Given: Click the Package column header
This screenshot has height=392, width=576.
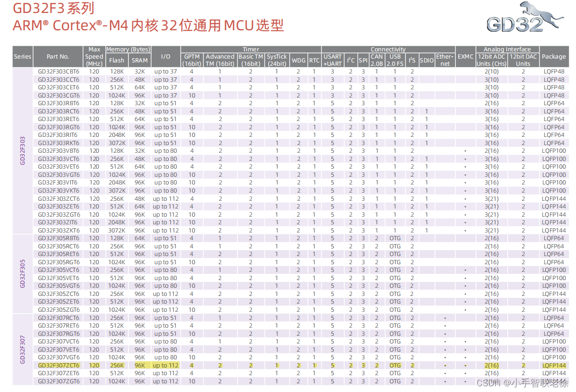Looking at the screenshot, I should [x=554, y=57].
